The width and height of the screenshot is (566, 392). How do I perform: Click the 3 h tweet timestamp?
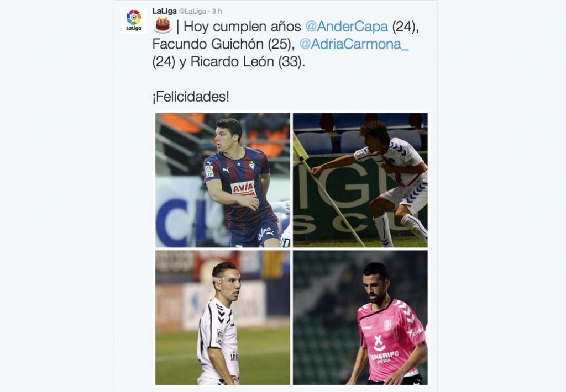217,12
